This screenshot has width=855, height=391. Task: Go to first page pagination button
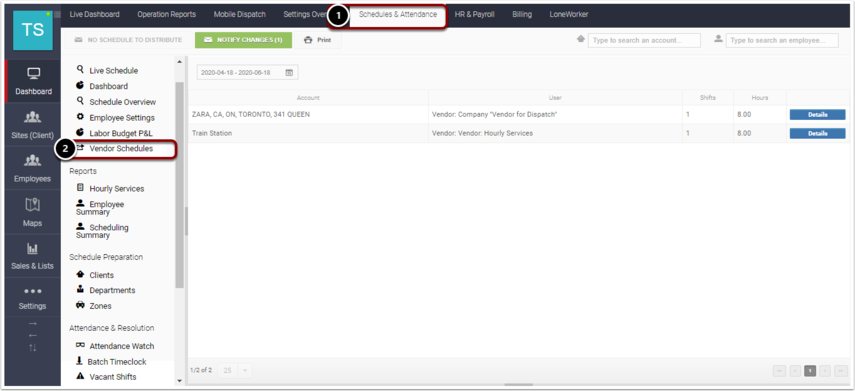(780, 371)
